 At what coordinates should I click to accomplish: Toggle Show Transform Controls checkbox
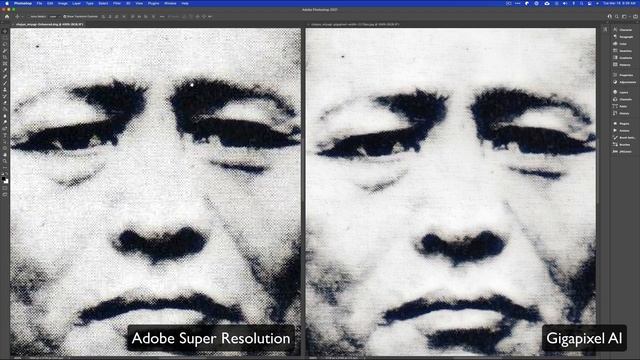click(64, 17)
